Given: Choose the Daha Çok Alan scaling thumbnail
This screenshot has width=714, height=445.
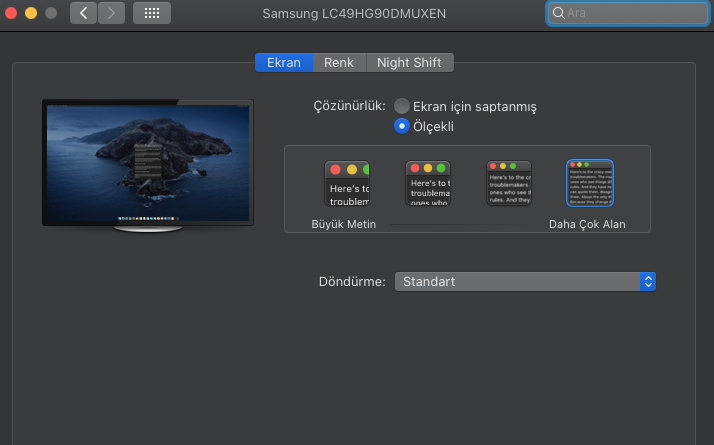Looking at the screenshot, I should point(589,183).
